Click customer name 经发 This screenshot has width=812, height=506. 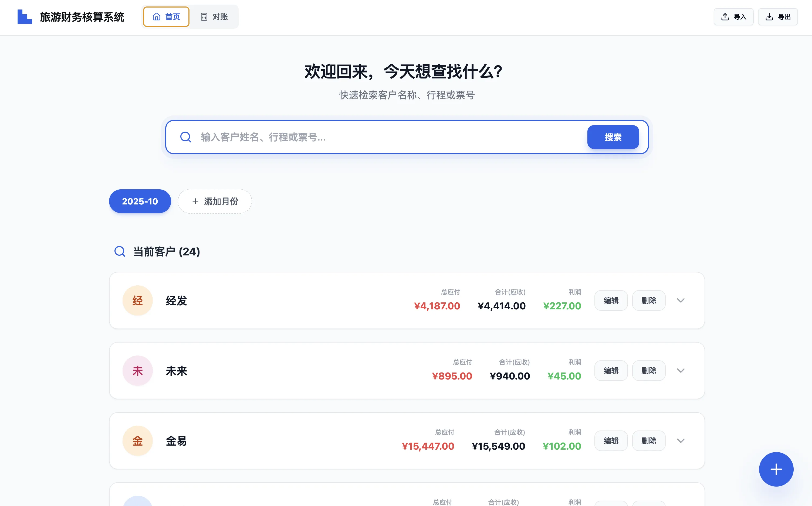click(x=177, y=300)
